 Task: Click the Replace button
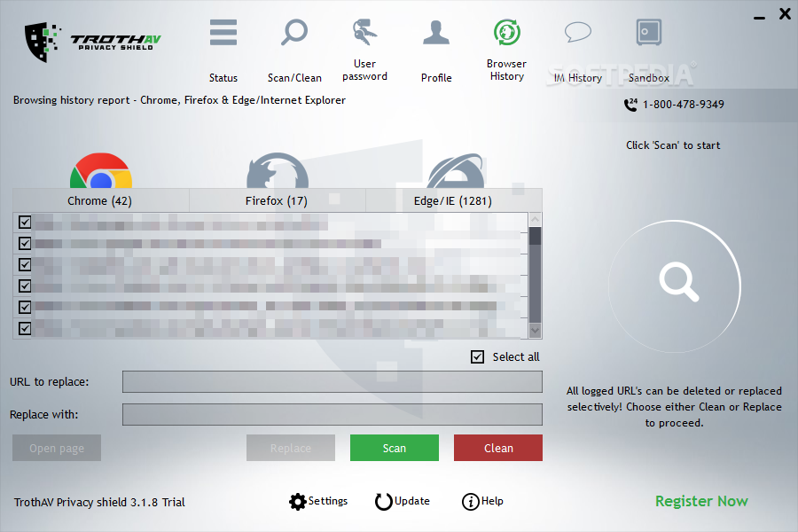point(291,448)
